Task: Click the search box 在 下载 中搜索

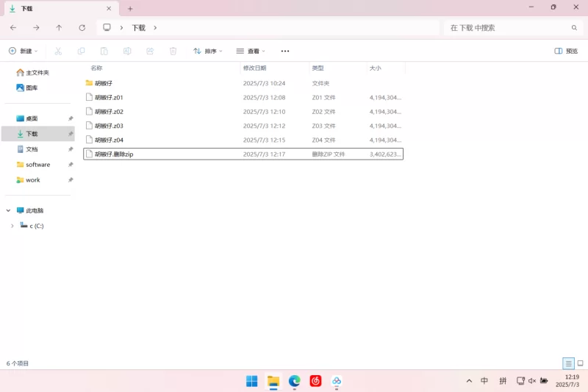Action: (507, 27)
